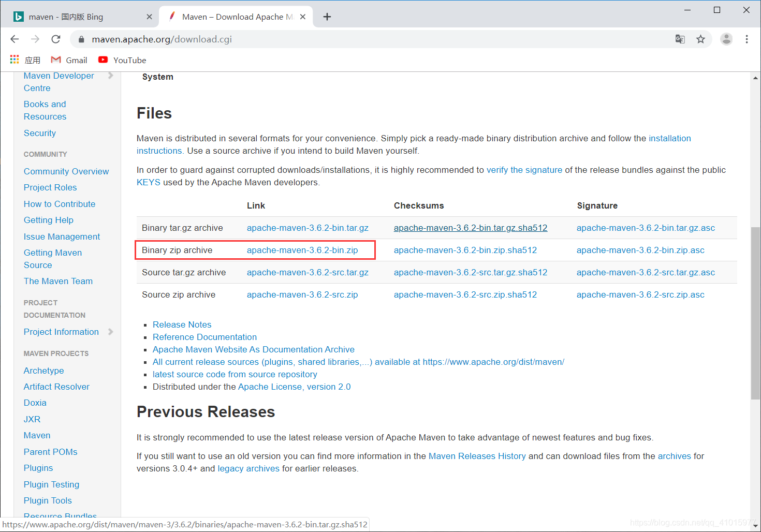Open Apache Maven Website Documentation Archive
761x532 pixels.
coord(254,349)
